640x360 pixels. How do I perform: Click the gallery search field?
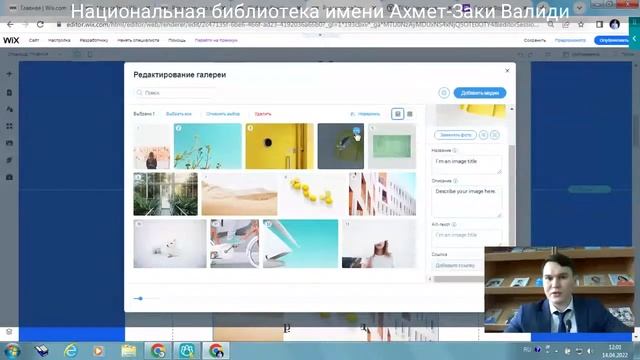[x=176, y=93]
